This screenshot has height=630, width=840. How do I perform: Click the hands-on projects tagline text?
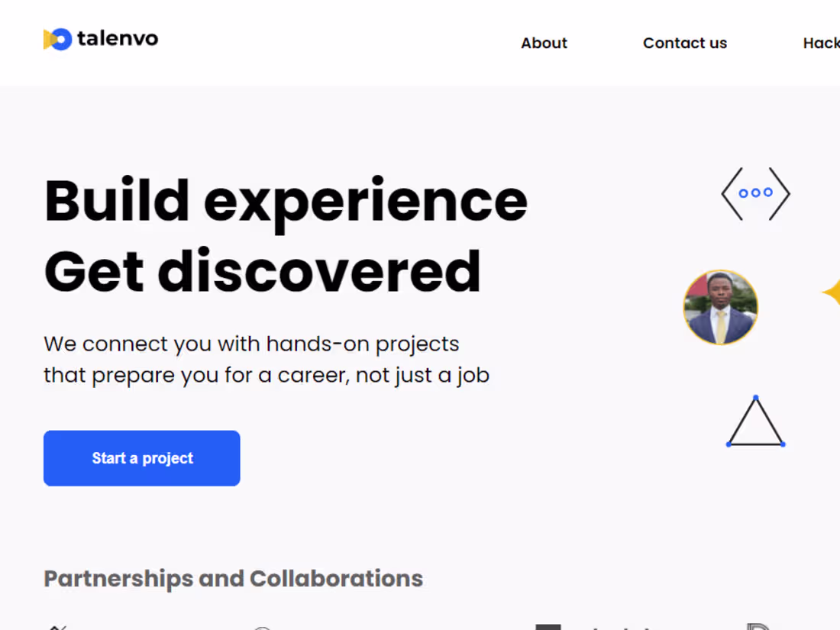267,359
